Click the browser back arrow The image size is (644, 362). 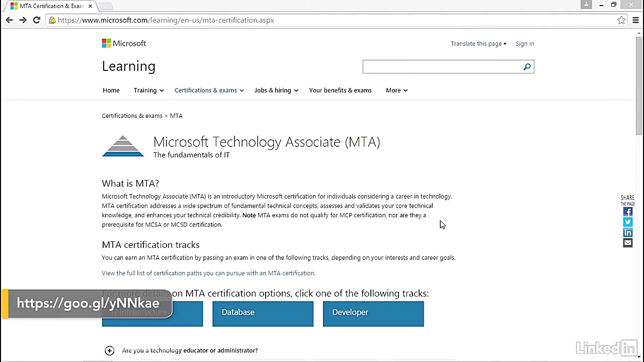[x=9, y=20]
